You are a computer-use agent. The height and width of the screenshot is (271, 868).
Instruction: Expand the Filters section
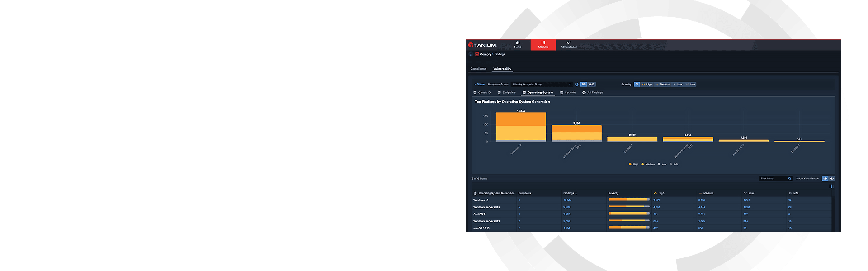(479, 84)
